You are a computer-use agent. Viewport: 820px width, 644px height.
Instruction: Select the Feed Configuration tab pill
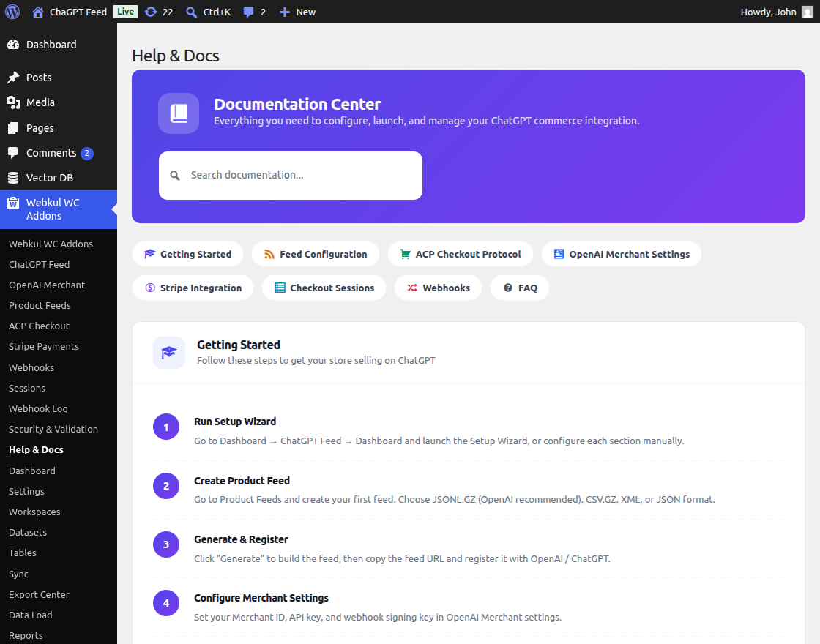pos(316,254)
